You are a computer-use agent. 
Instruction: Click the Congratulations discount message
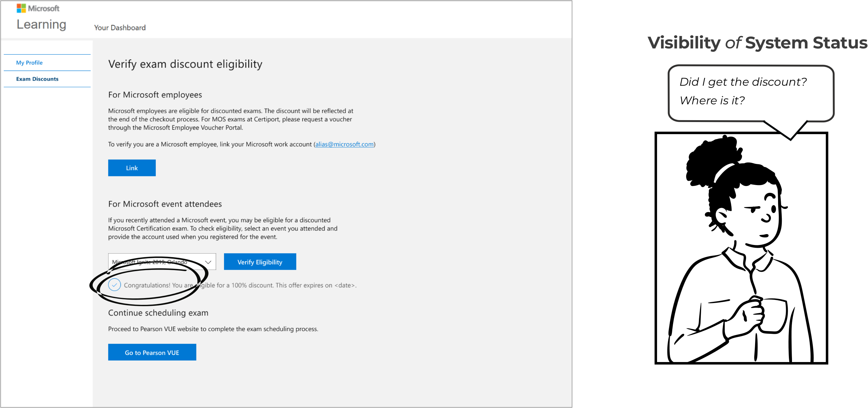[240, 285]
